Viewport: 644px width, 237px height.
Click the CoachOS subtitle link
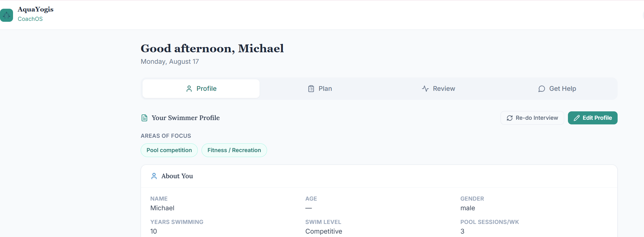[x=30, y=19]
